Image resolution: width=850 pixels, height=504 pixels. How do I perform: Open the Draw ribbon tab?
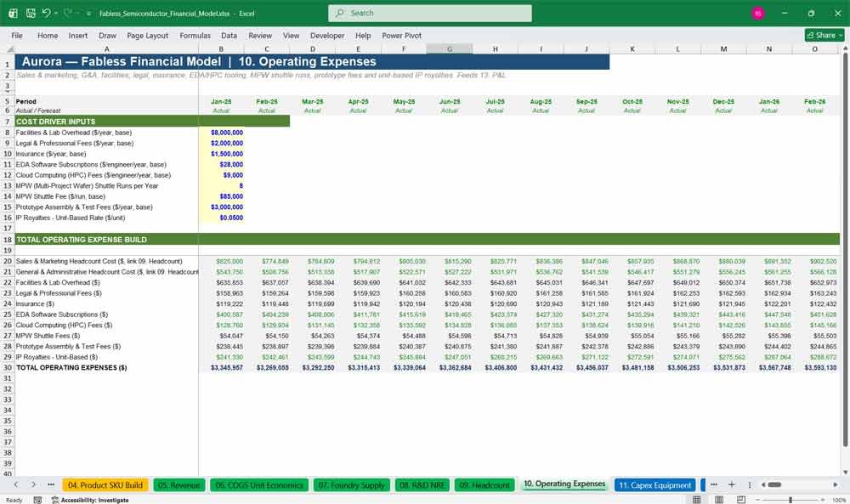click(x=107, y=35)
